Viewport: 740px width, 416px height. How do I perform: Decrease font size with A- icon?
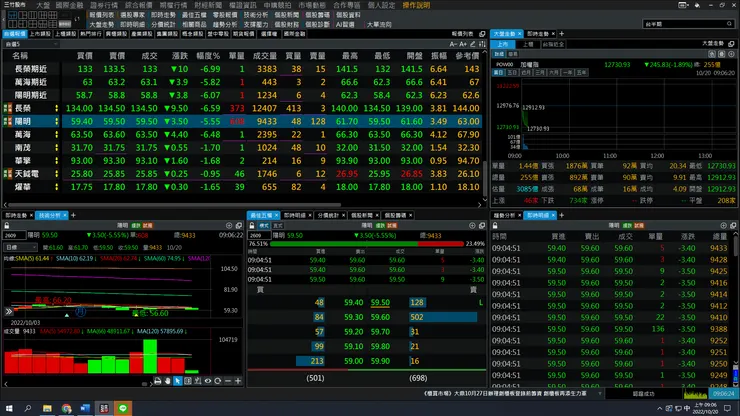(453, 44)
